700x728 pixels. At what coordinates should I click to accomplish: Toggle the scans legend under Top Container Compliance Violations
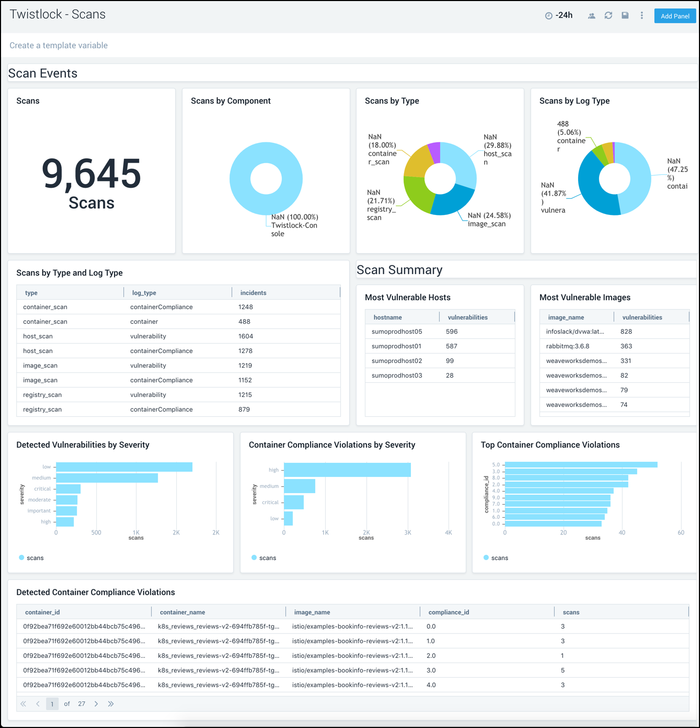click(x=496, y=558)
